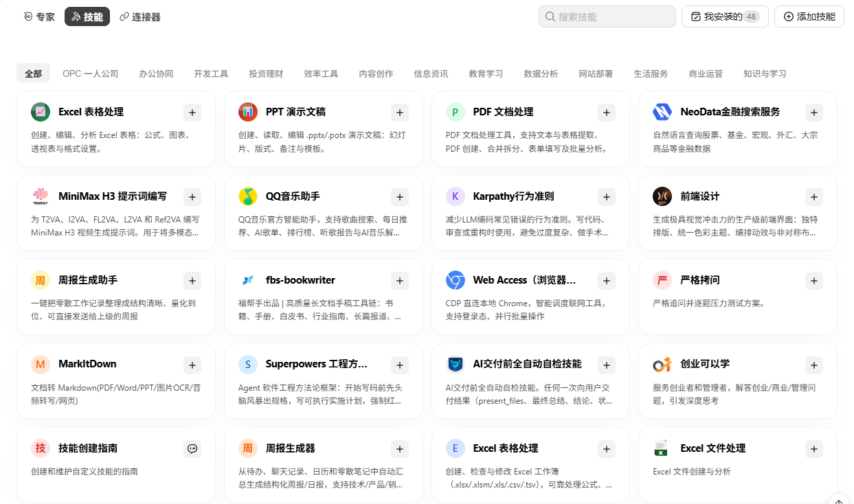Click the Superpowers blue S icon
Image resolution: width=854 pixels, height=504 pixels.
click(248, 365)
